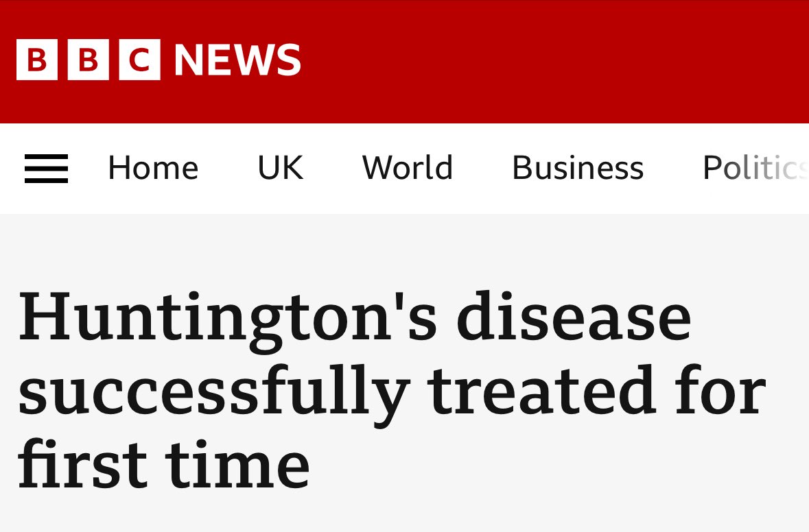Click the red banner right of NEWS logo

pyautogui.click(x=549, y=60)
